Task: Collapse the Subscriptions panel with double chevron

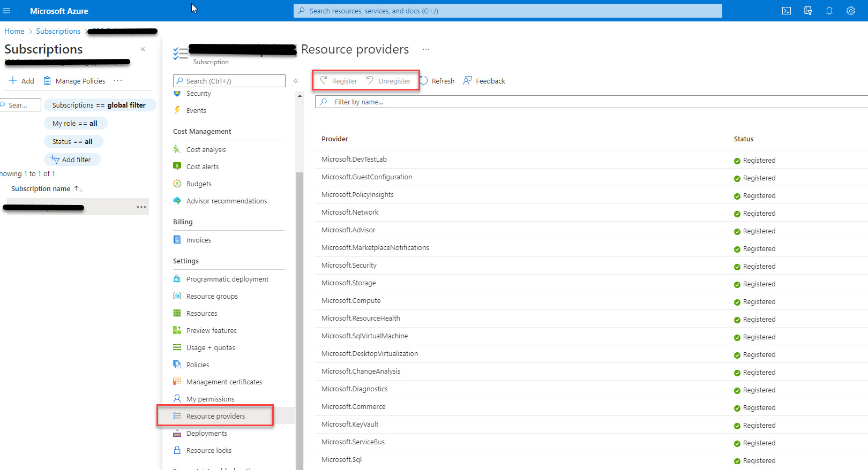Action: point(143,49)
